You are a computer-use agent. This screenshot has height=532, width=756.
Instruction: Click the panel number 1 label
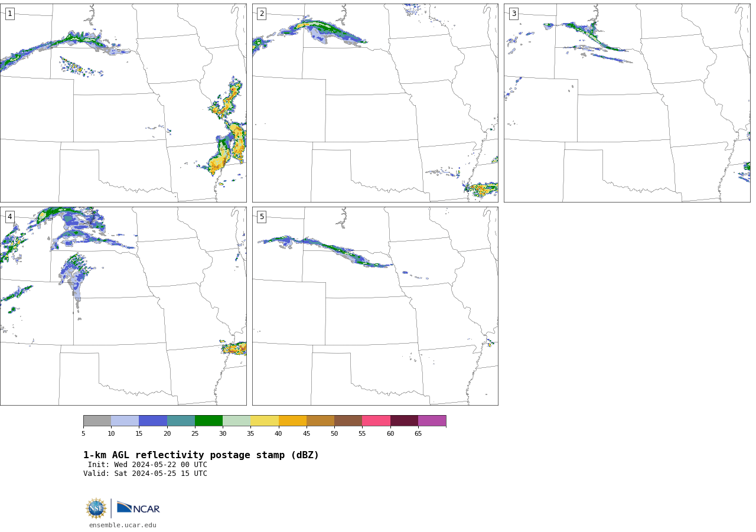pos(9,14)
